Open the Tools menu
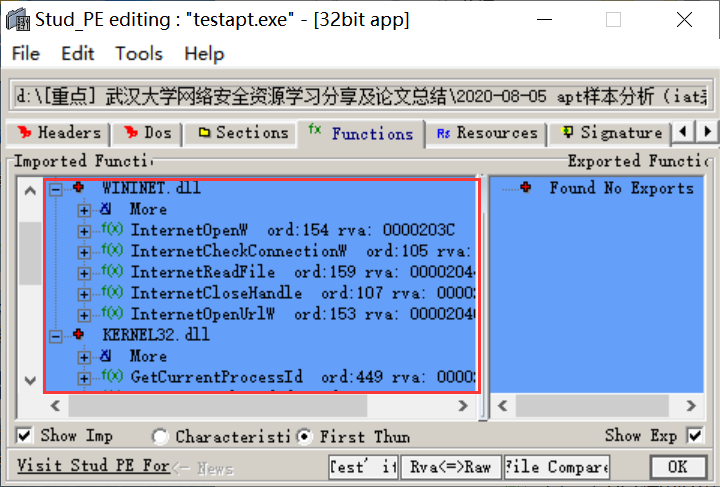The height and width of the screenshot is (487, 720). coord(139,54)
